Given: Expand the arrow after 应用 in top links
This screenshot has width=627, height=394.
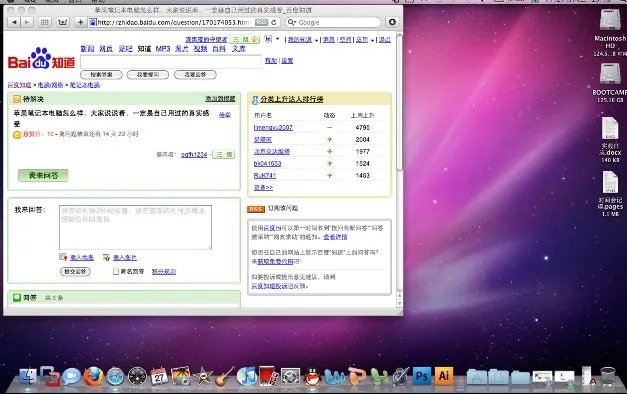Looking at the screenshot, I should [x=372, y=40].
